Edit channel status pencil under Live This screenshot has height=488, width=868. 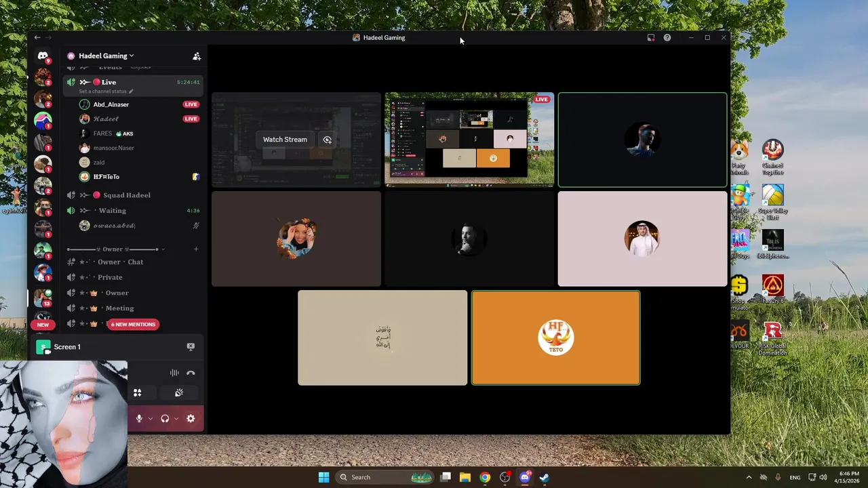click(x=131, y=91)
